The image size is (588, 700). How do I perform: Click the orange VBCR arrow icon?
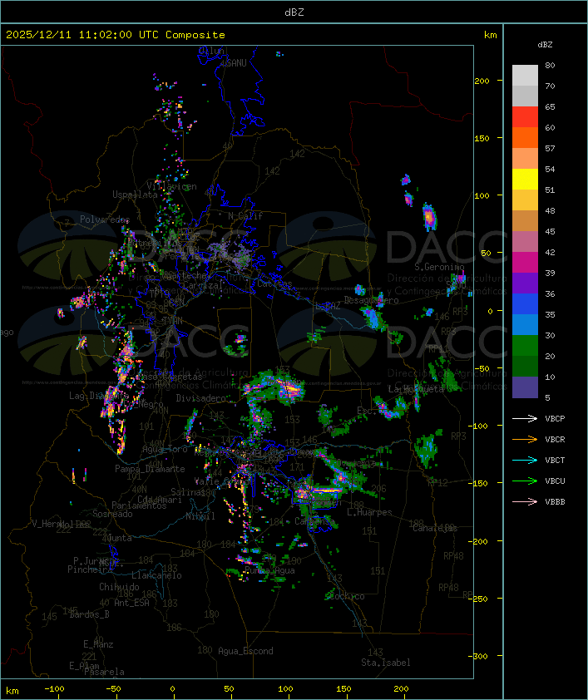[525, 439]
